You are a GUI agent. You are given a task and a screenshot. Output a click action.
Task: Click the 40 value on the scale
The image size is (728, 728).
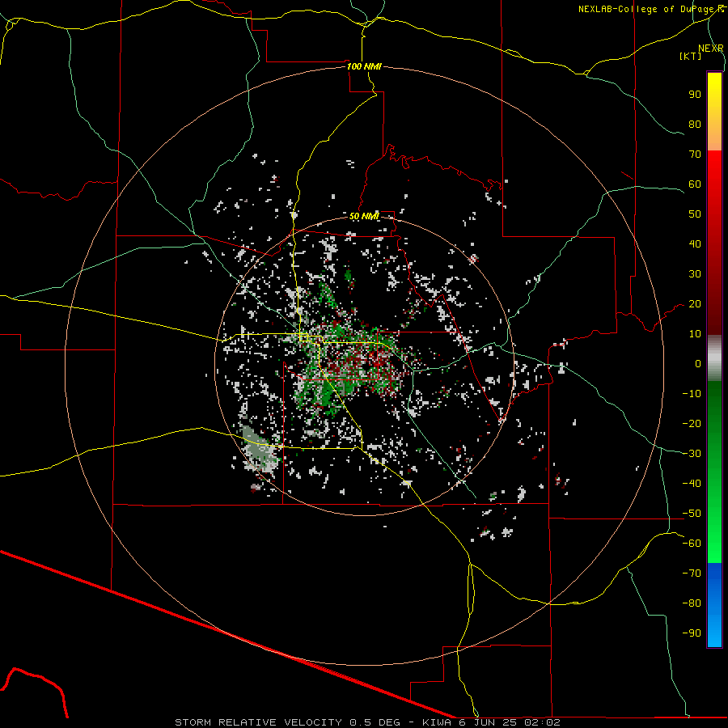coord(695,244)
